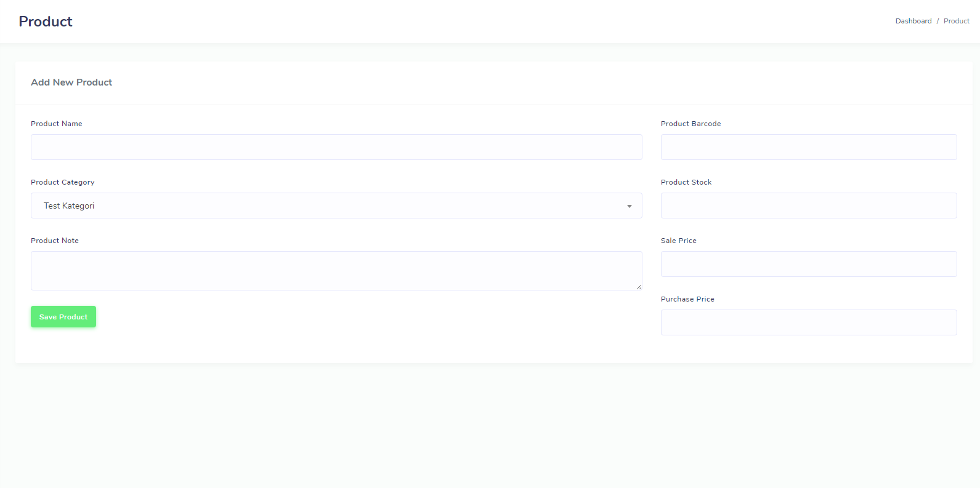
Task: Click the Sale Price label
Action: pos(678,241)
